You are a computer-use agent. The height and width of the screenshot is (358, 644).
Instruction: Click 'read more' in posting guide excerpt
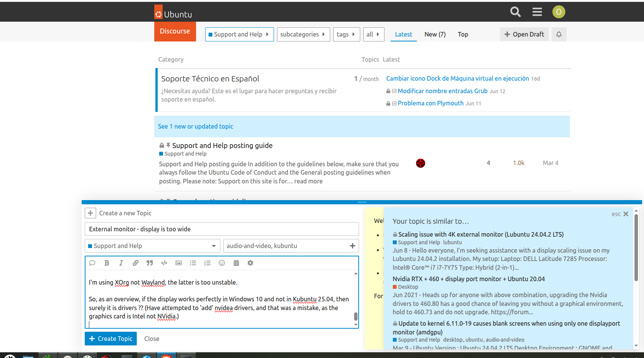click(x=308, y=181)
